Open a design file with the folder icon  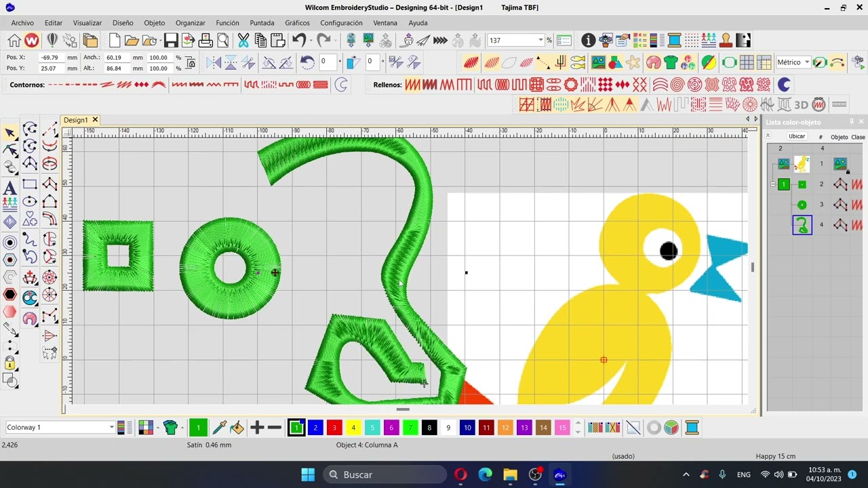coord(132,41)
